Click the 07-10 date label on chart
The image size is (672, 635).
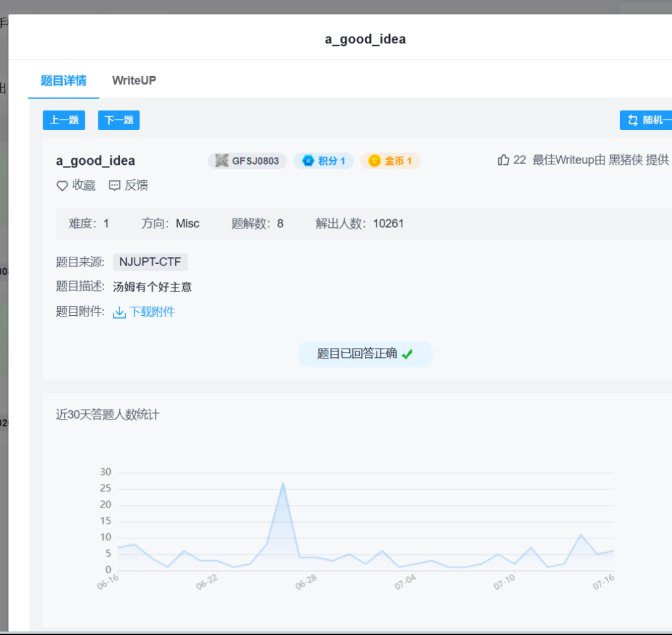[x=505, y=582]
